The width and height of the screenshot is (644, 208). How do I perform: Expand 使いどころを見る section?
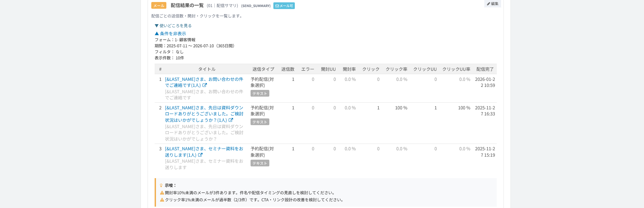point(173,25)
